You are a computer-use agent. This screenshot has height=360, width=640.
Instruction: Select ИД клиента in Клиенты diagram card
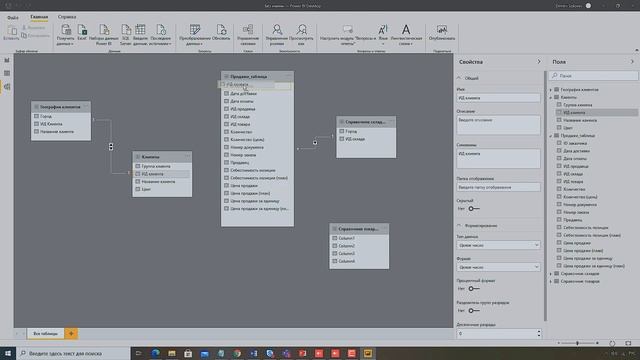(x=162, y=174)
